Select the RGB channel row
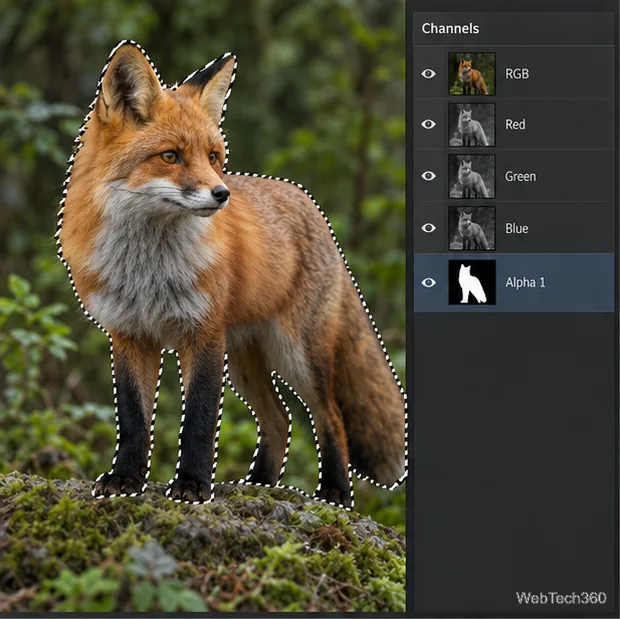This screenshot has height=619, width=620. click(514, 74)
